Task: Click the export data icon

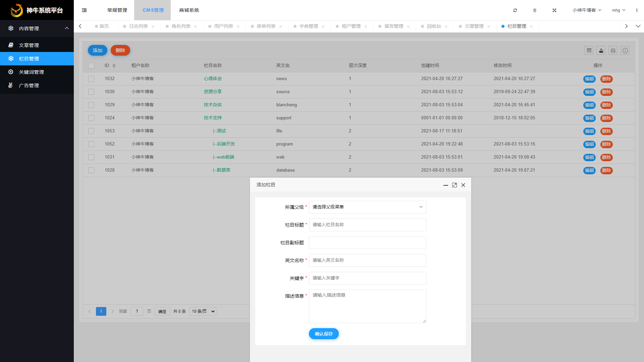Action: coord(601,50)
